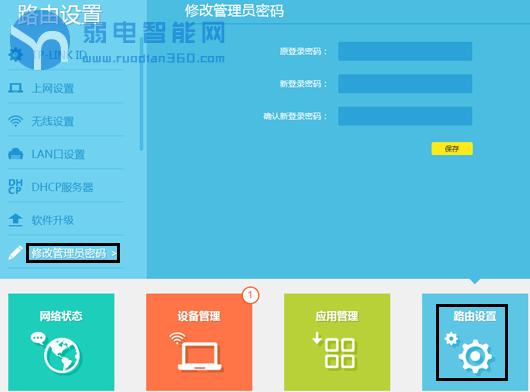Focus the 新登录密码 input field
This screenshot has height=392, width=530.
[x=405, y=84]
